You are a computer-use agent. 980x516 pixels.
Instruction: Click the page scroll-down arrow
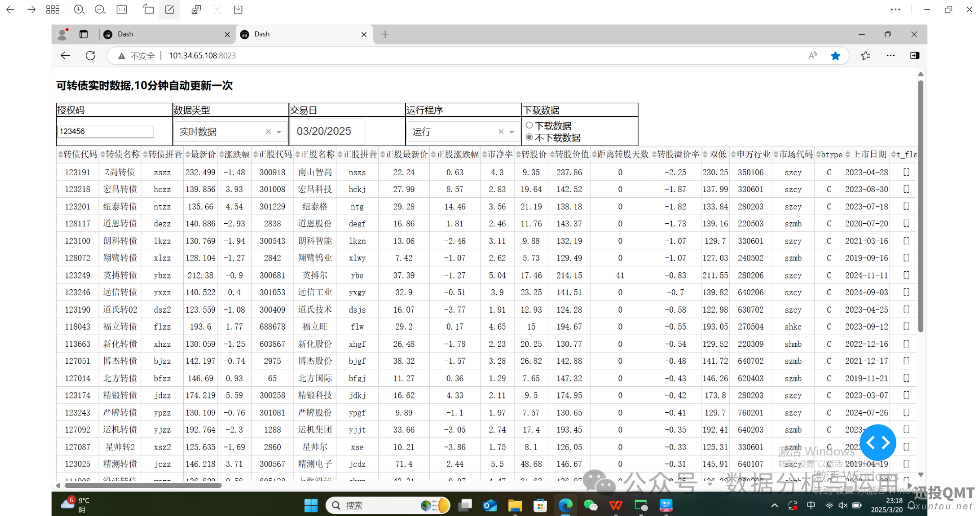tap(921, 475)
